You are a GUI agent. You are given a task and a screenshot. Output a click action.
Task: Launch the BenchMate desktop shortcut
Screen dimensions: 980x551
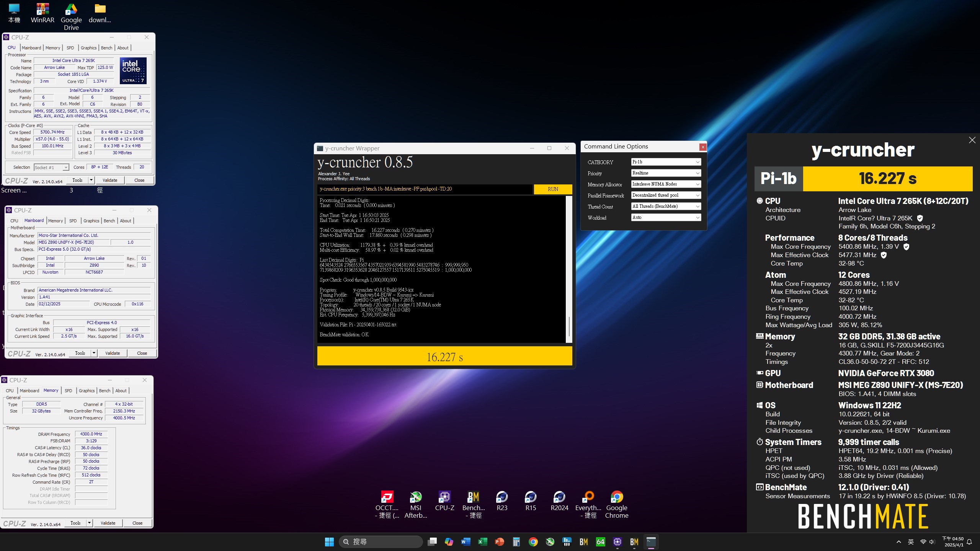click(474, 504)
